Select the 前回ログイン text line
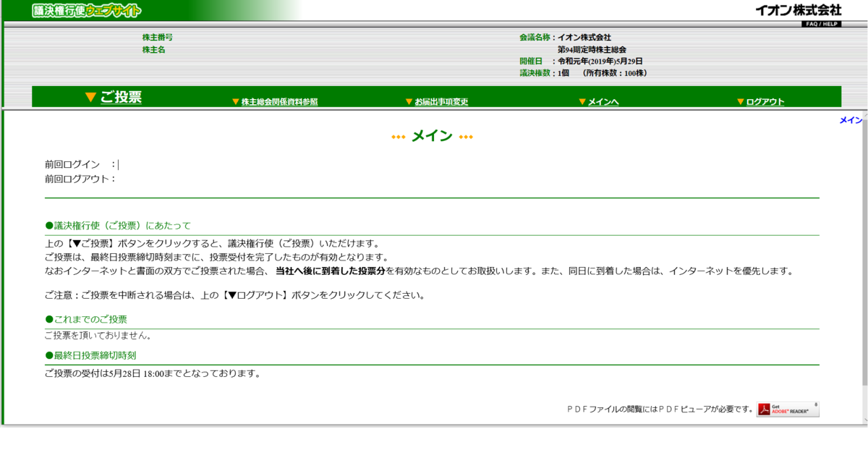Screen dimensions: 868x471 click(80, 164)
